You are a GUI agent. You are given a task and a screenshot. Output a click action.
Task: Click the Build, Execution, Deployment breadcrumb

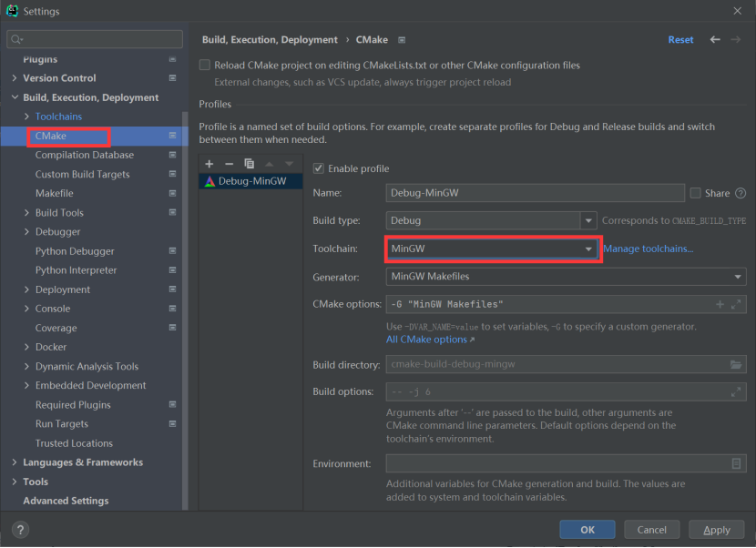tap(270, 40)
